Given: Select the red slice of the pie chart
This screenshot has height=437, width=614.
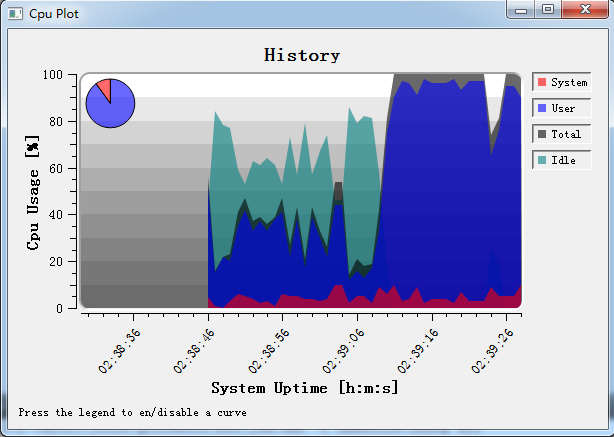Looking at the screenshot, I should point(105,87).
